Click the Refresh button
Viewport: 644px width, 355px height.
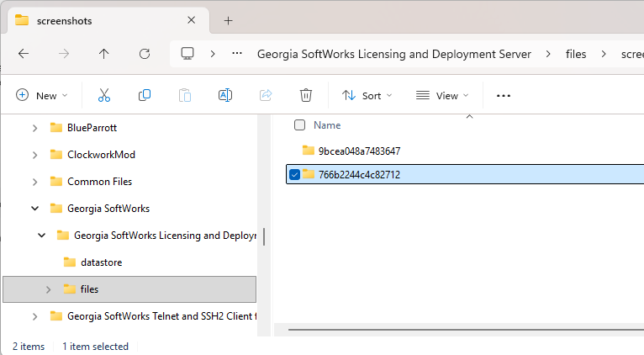click(x=145, y=53)
